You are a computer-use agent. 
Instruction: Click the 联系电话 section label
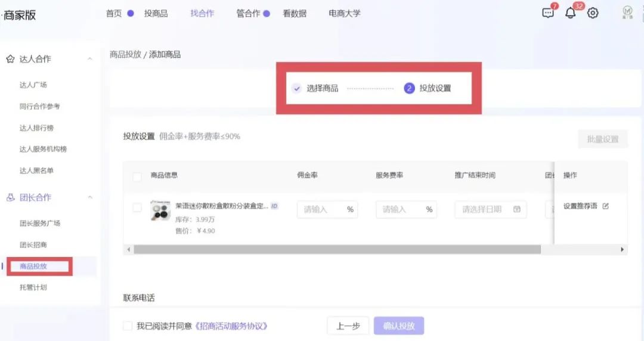pos(139,298)
